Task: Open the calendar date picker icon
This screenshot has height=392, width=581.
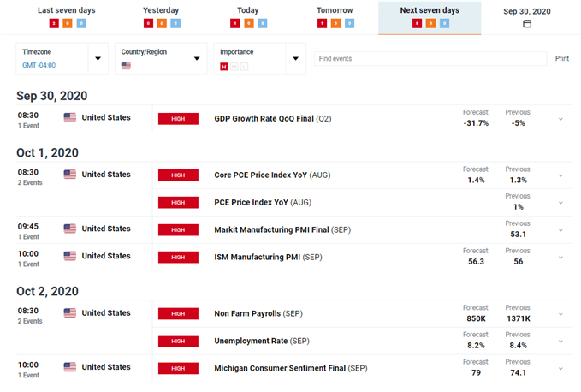Action: (x=527, y=24)
